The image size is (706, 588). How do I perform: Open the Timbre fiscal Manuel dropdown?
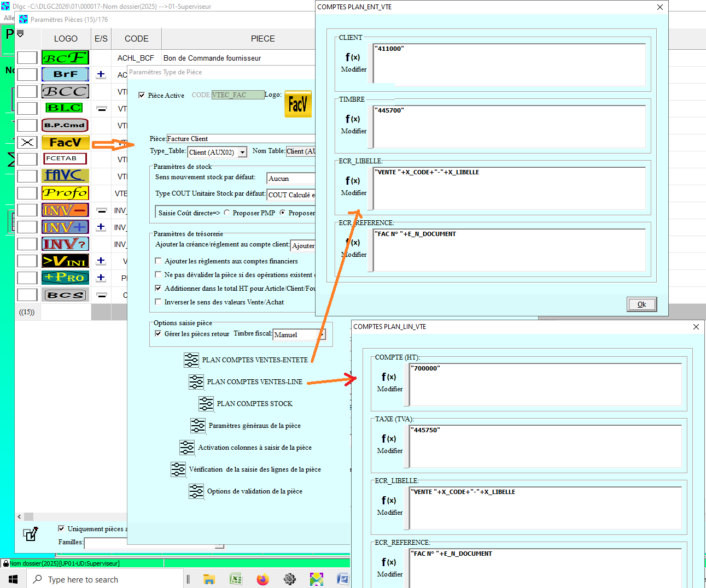pos(321,334)
